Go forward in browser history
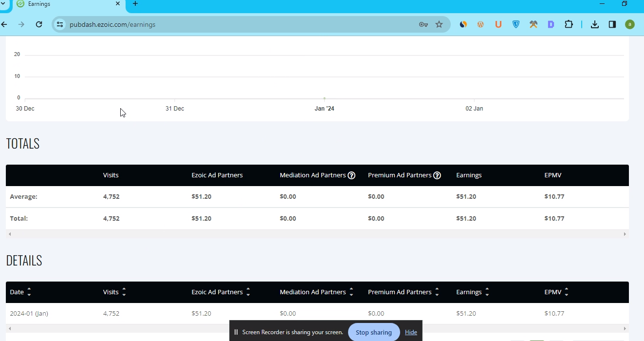 click(21, 24)
